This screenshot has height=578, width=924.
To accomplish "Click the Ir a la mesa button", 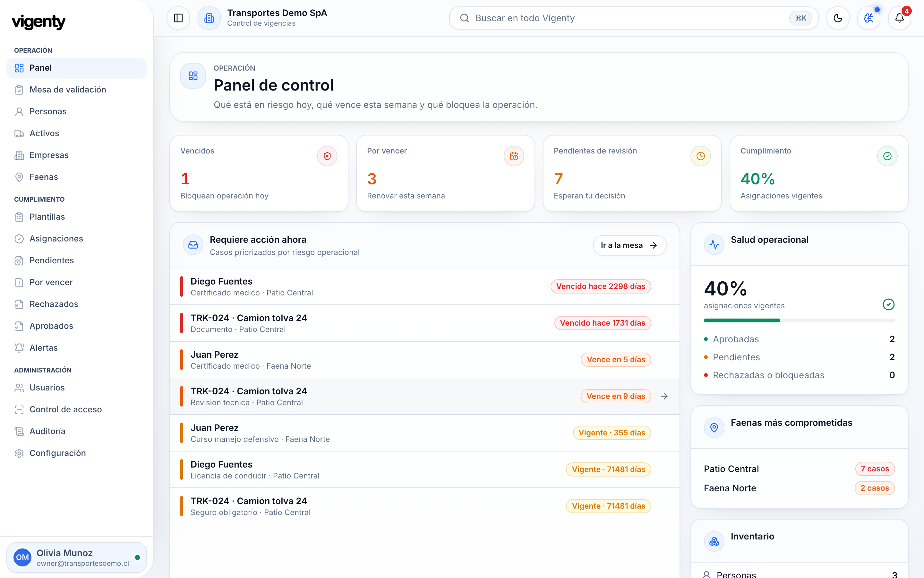I will (x=629, y=245).
